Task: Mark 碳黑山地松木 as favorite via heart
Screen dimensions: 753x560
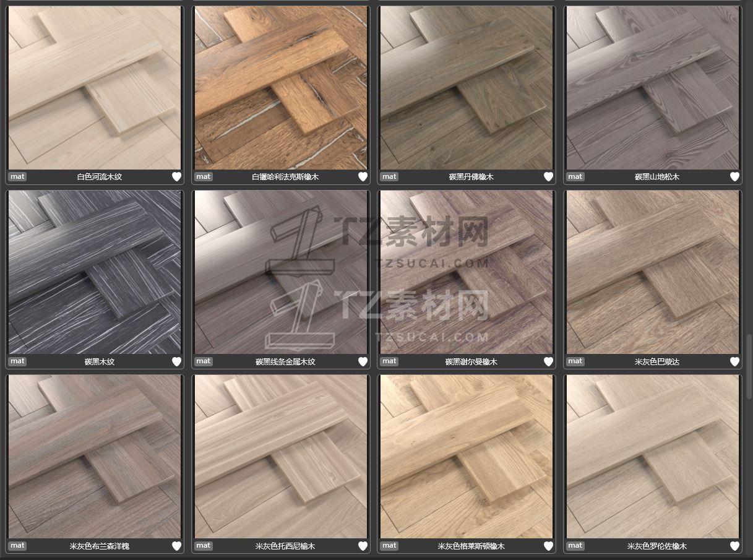Action: click(734, 177)
